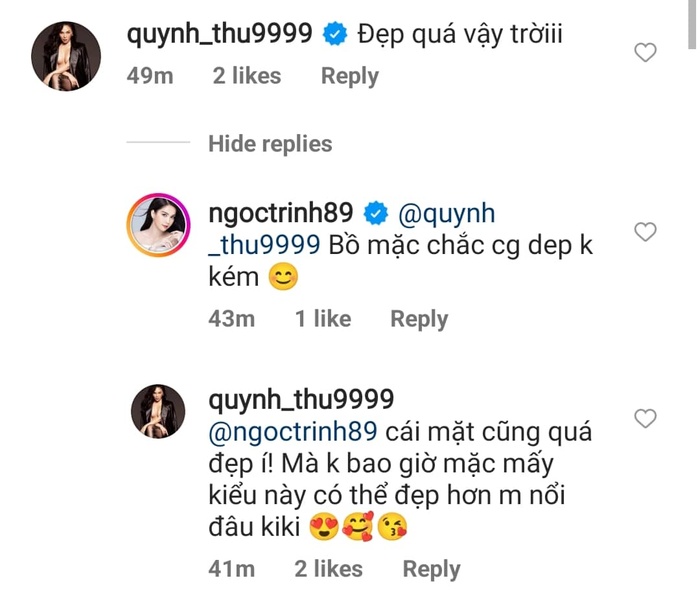This screenshot has width=700, height=591.
Task: Tap the @ngoctrinh89 mention
Action: coord(292,433)
